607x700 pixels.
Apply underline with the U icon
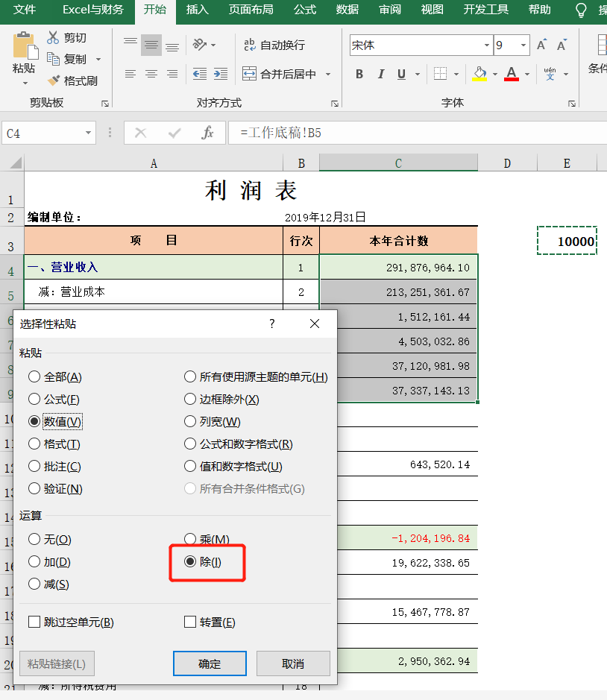[402, 74]
